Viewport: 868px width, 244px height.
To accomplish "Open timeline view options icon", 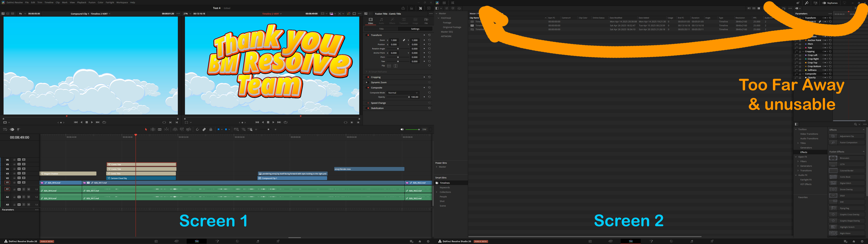I will [5, 129].
